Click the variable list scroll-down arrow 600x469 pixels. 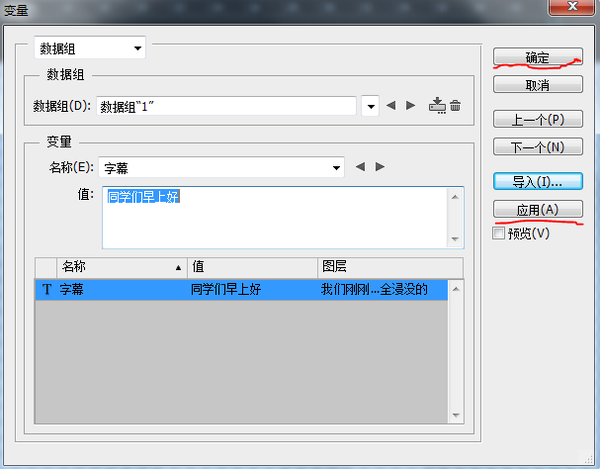[x=456, y=415]
